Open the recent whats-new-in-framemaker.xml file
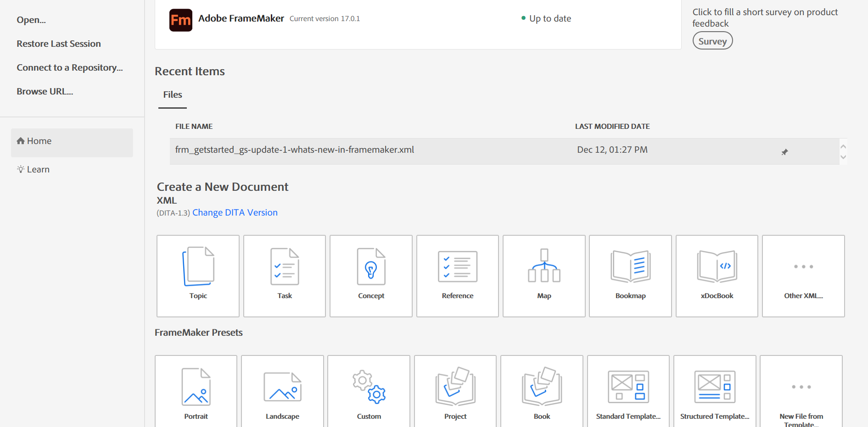 click(x=294, y=150)
